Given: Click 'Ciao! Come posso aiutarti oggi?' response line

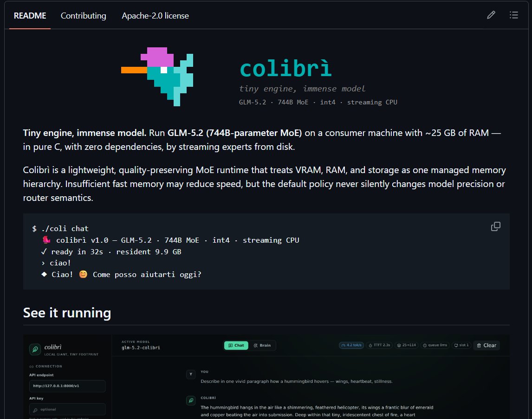Looking at the screenshot, I should click(121, 275).
